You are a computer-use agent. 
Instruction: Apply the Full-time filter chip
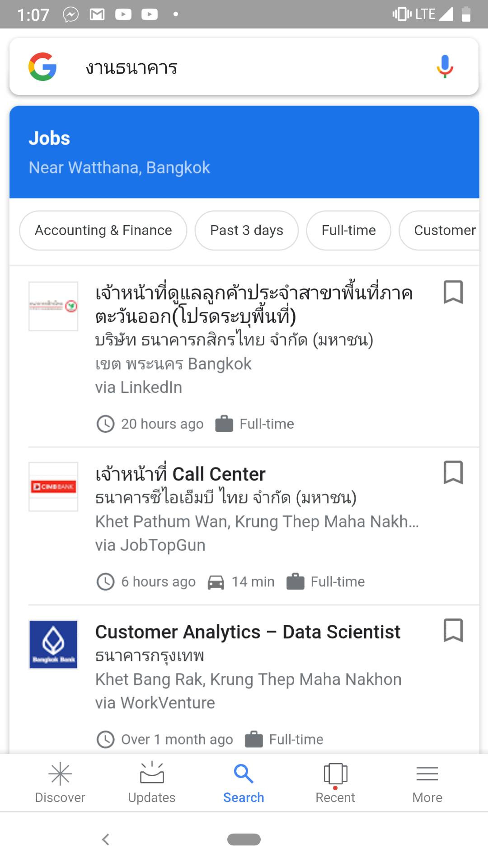348,231
